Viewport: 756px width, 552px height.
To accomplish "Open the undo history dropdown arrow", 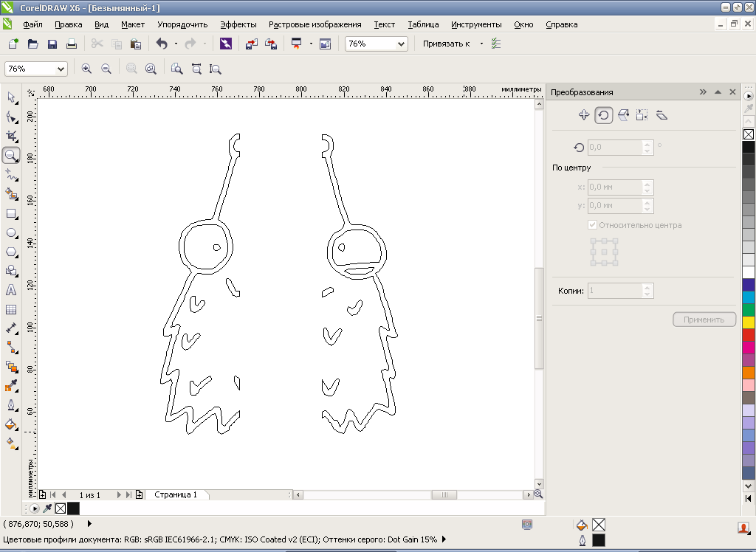I will point(176,44).
